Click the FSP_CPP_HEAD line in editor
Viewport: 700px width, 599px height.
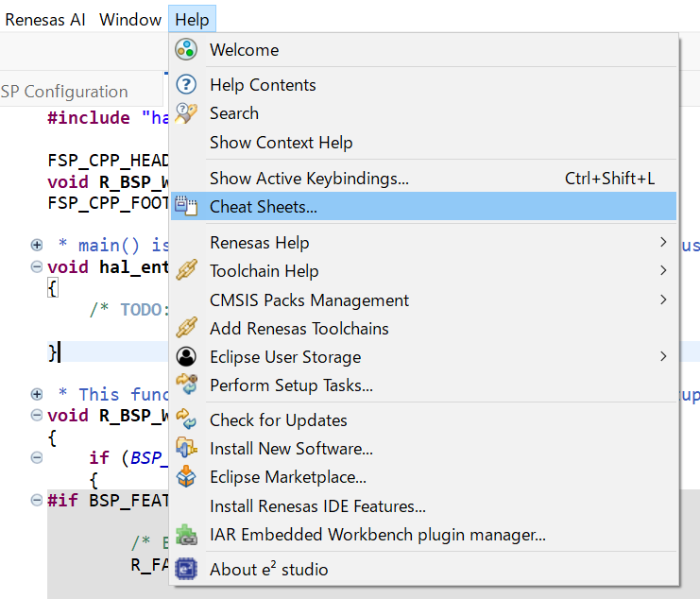tap(108, 161)
